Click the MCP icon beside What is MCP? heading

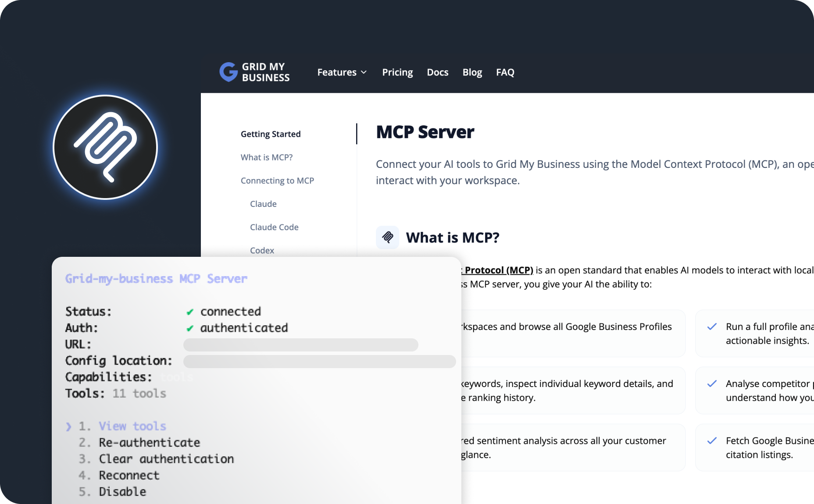387,238
